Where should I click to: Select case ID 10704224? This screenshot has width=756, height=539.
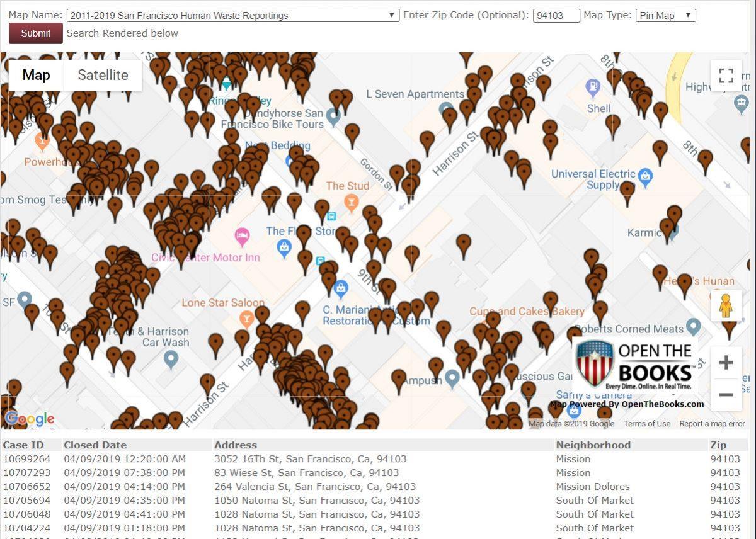[x=26, y=528]
